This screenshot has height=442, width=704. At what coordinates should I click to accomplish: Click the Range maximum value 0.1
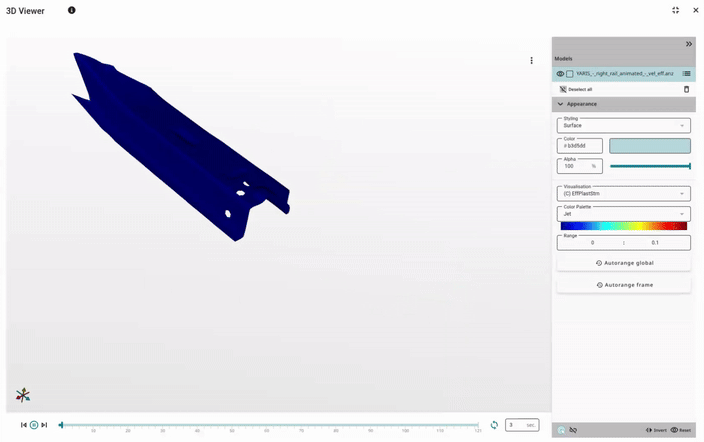[655, 243]
